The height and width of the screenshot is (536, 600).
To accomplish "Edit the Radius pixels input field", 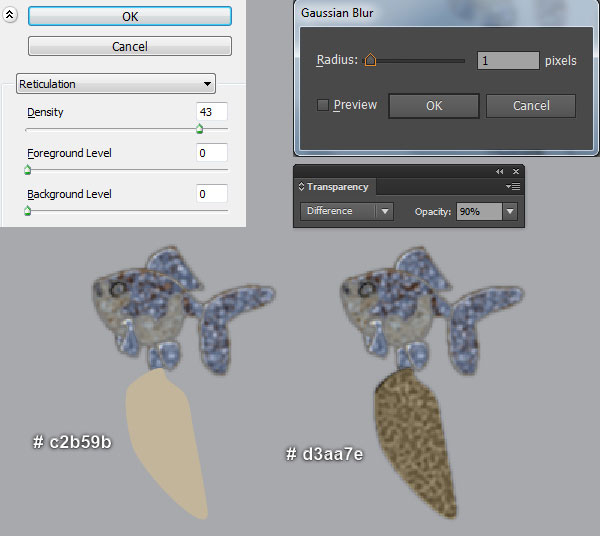I will click(508, 60).
